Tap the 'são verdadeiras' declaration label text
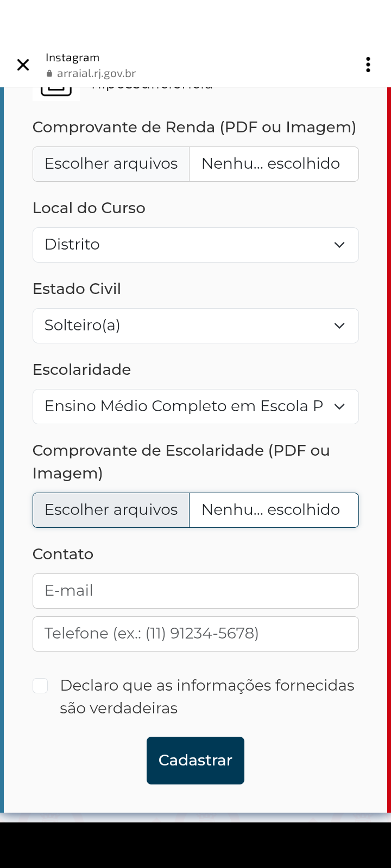 (118, 708)
